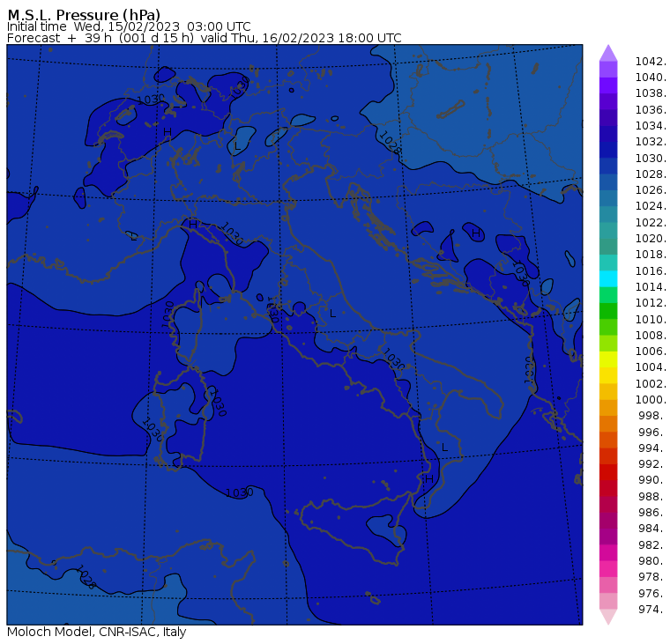Click the '1028' contour label over the African coast
670x644 pixels.
pos(86,576)
